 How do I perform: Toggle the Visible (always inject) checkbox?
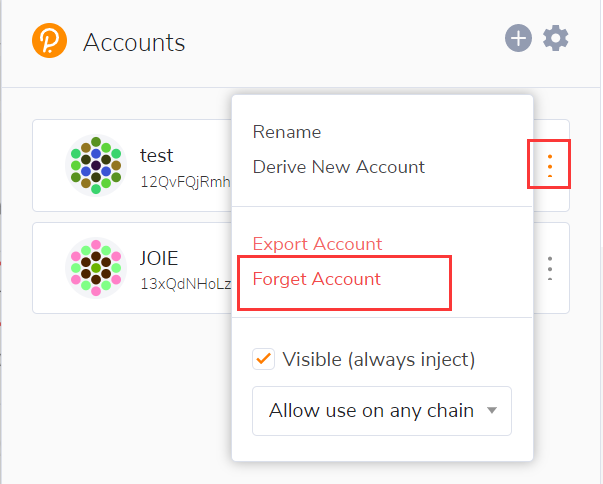click(x=263, y=359)
